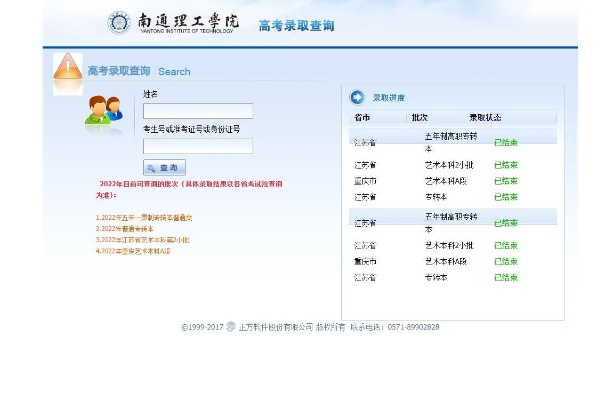Select item 3.2022年江苏省艺术本科第2小批
Image resolution: width=613 pixels, height=400 pixels.
coord(142,240)
